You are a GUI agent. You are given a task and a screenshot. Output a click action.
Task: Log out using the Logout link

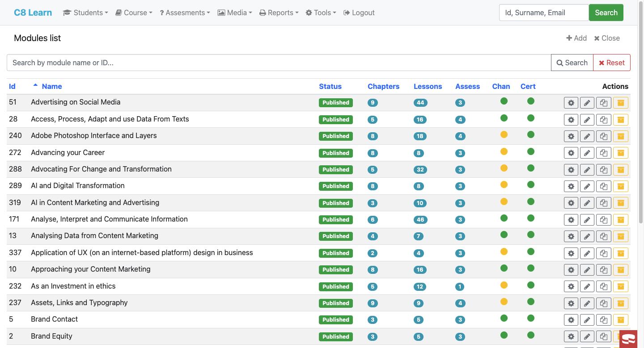(x=359, y=13)
